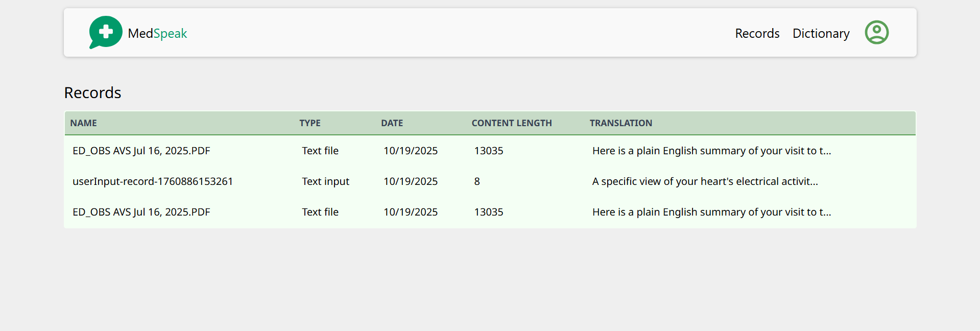Click the date of the userInput record row
Image resolution: width=980 pixels, height=331 pixels.
411,181
